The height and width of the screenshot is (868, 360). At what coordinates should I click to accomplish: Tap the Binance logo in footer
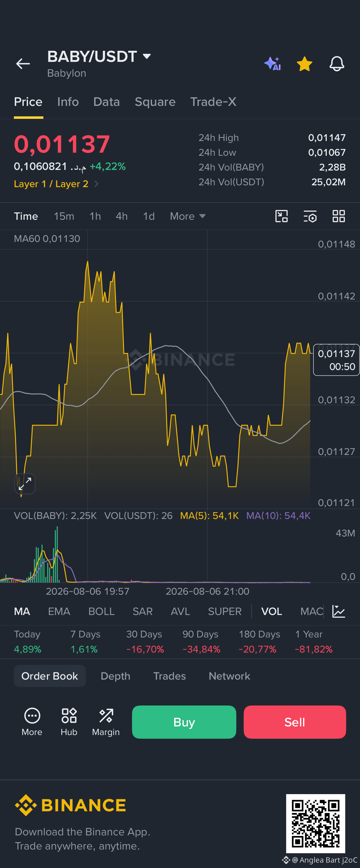70,805
